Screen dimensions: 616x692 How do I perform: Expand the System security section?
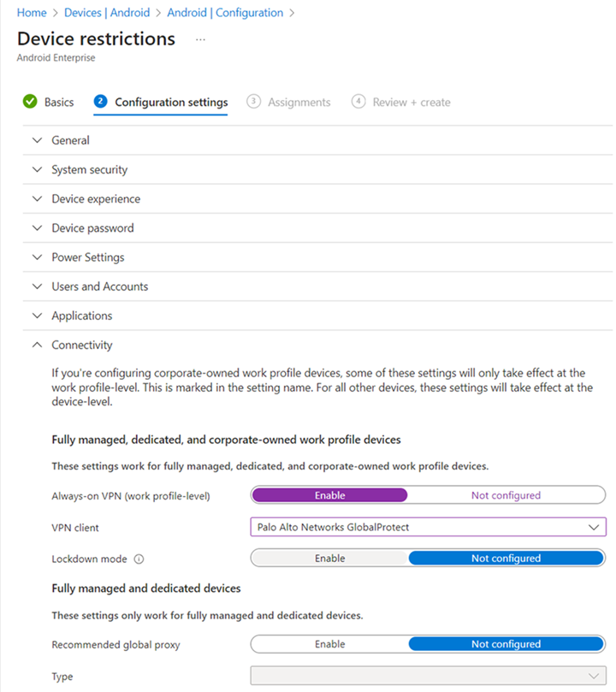coord(89,169)
